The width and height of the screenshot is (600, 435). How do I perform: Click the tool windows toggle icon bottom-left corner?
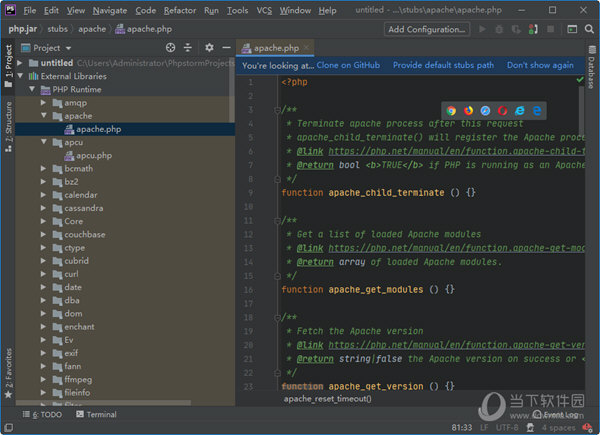tap(8, 427)
